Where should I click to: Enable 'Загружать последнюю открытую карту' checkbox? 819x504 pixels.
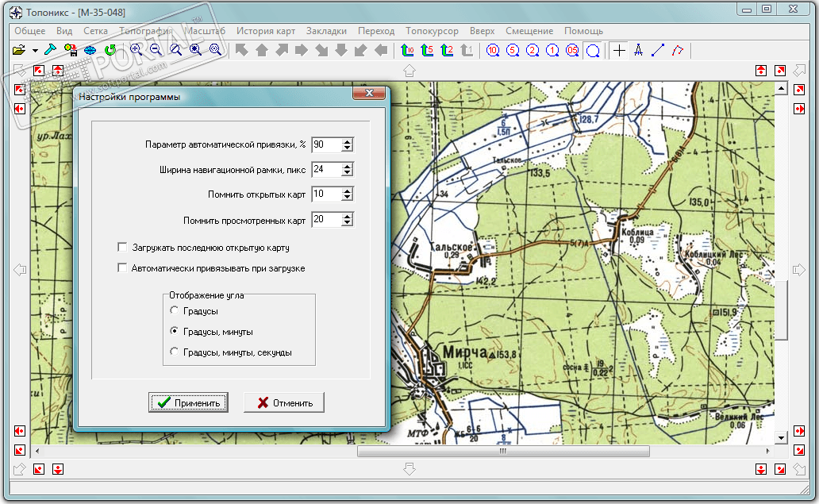tap(122, 248)
